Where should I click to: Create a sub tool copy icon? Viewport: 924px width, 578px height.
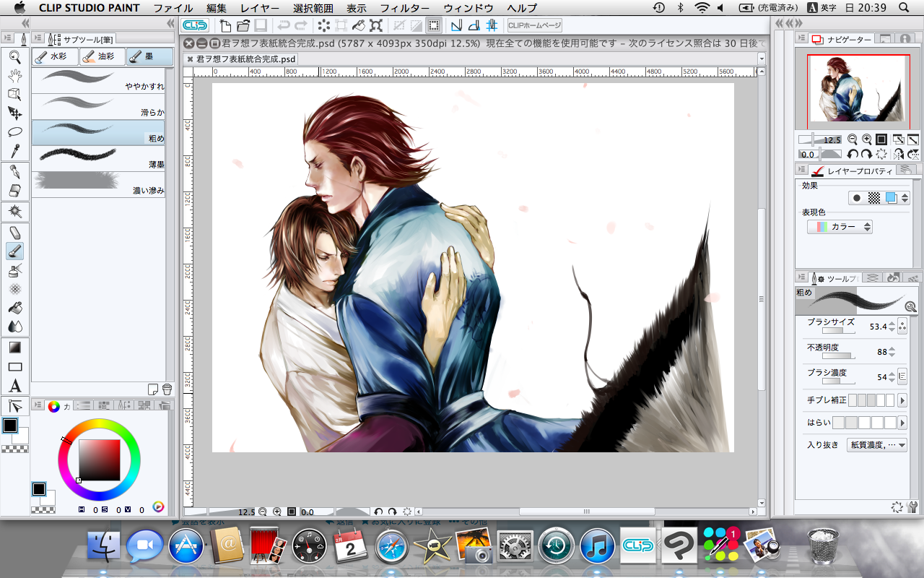152,389
